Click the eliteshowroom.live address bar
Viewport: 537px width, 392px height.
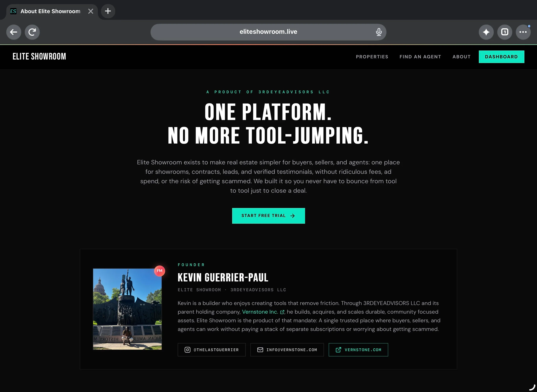pos(268,32)
